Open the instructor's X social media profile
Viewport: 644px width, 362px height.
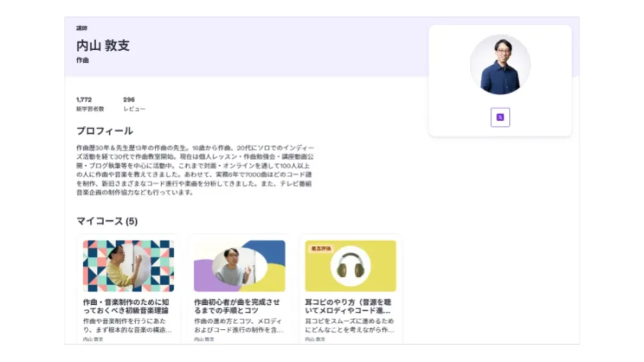[499, 117]
